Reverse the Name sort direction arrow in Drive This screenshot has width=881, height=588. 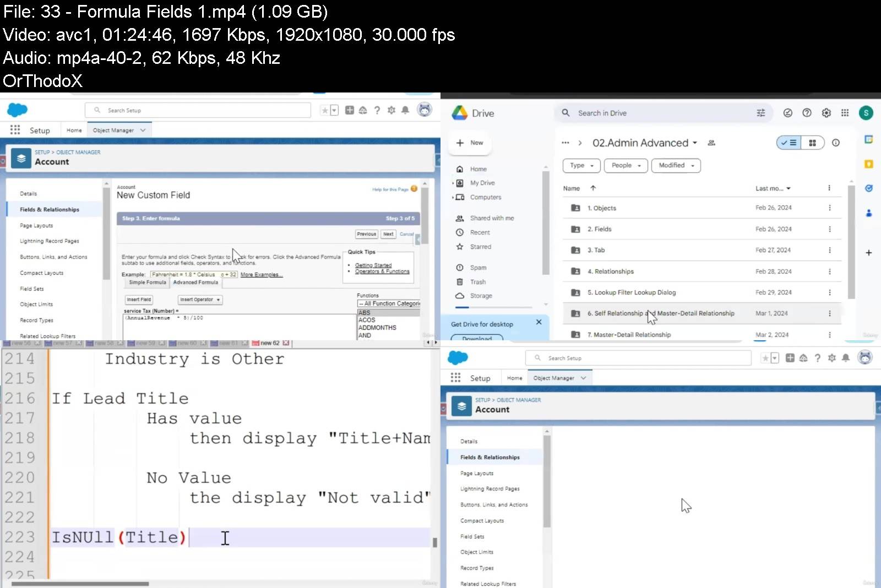click(593, 188)
